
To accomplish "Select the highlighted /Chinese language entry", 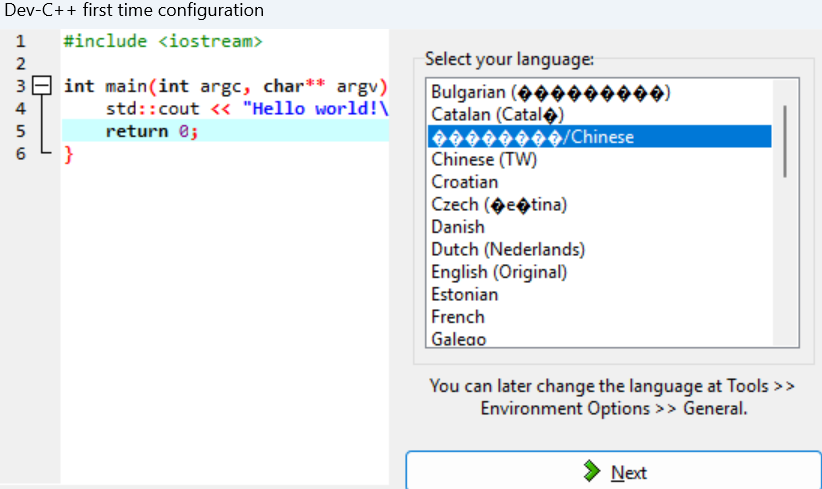I will pyautogui.click(x=599, y=136).
